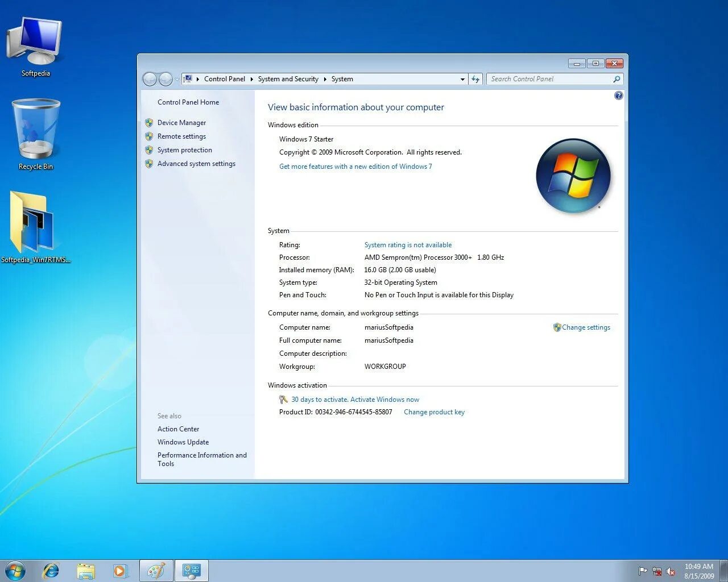This screenshot has width=728, height=582.
Task: Focus the Search Control Panel field
Action: pos(549,79)
